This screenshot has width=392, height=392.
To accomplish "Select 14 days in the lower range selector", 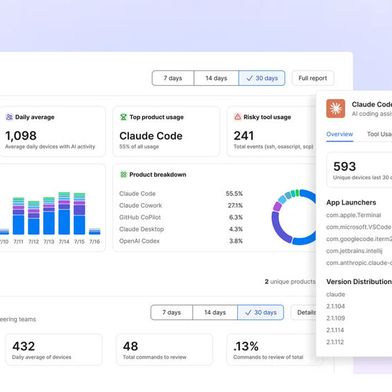I will point(215,312).
